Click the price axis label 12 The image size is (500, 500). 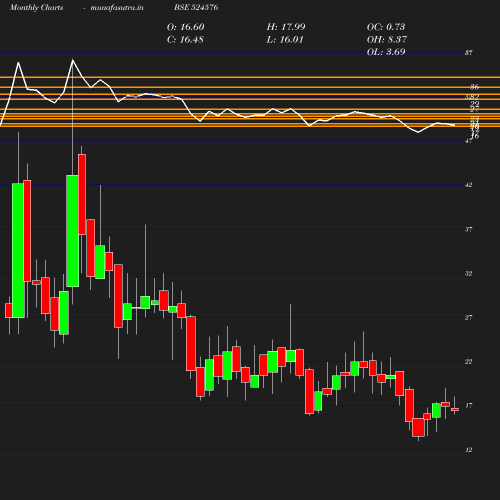[469, 450]
